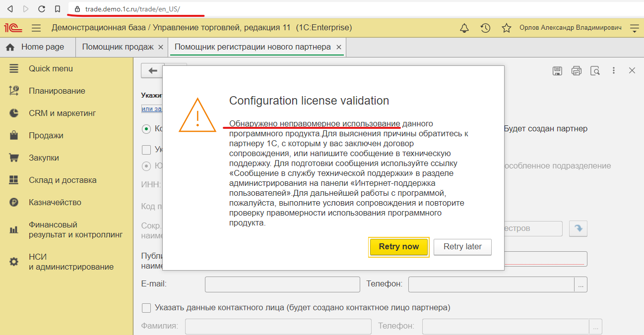
Task: Open the Склад и доставка section
Action: (63, 180)
